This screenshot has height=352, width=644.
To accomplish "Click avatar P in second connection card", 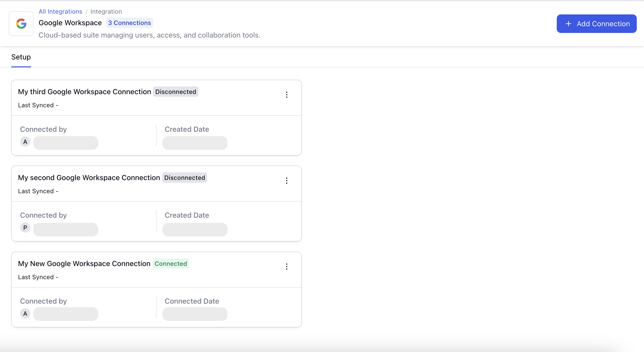I will coord(25,228).
